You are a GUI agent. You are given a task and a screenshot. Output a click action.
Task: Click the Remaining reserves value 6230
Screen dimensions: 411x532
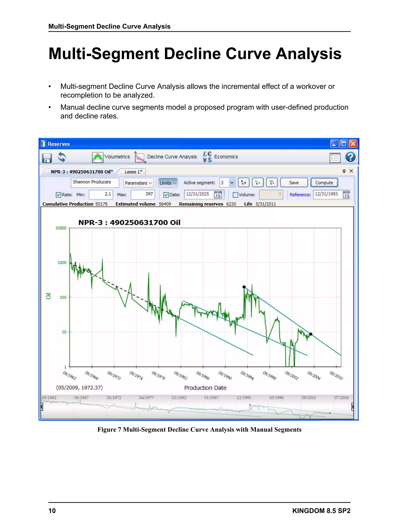(x=231, y=204)
